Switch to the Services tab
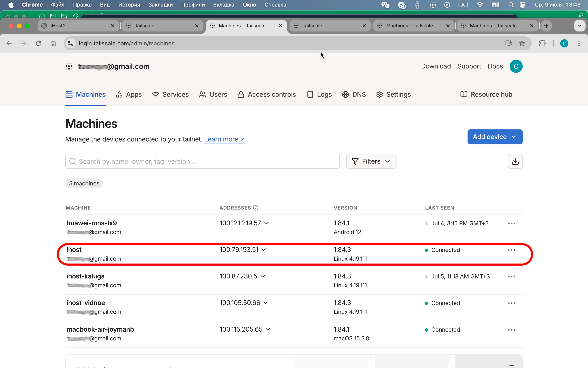 pos(170,94)
